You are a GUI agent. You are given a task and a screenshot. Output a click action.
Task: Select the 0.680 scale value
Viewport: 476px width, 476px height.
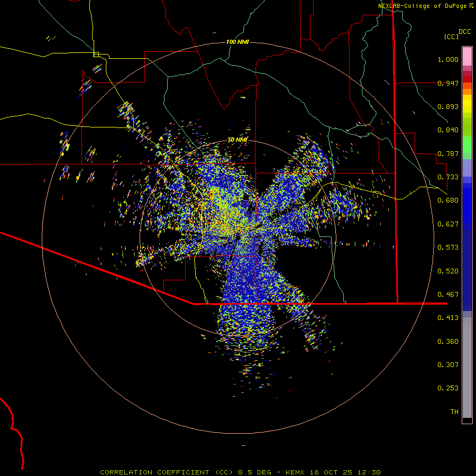pyautogui.click(x=448, y=200)
